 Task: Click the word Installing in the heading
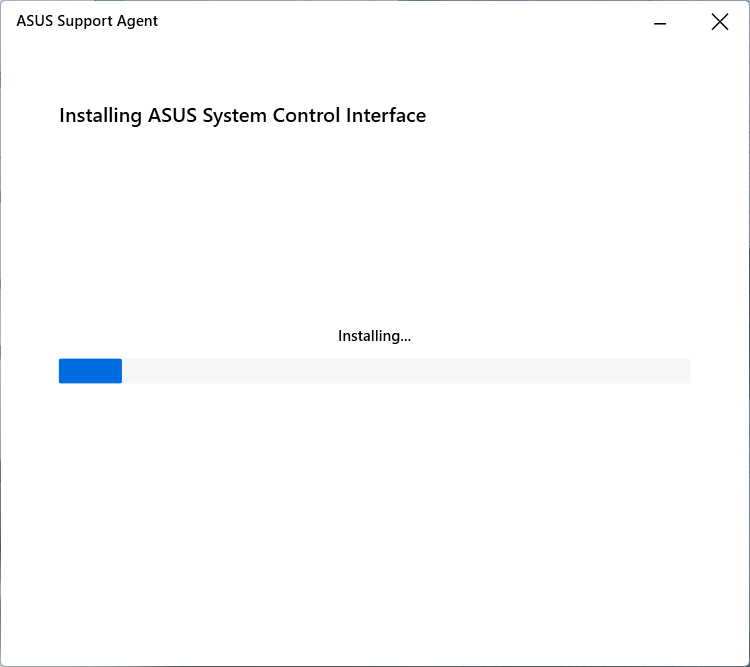(x=100, y=116)
